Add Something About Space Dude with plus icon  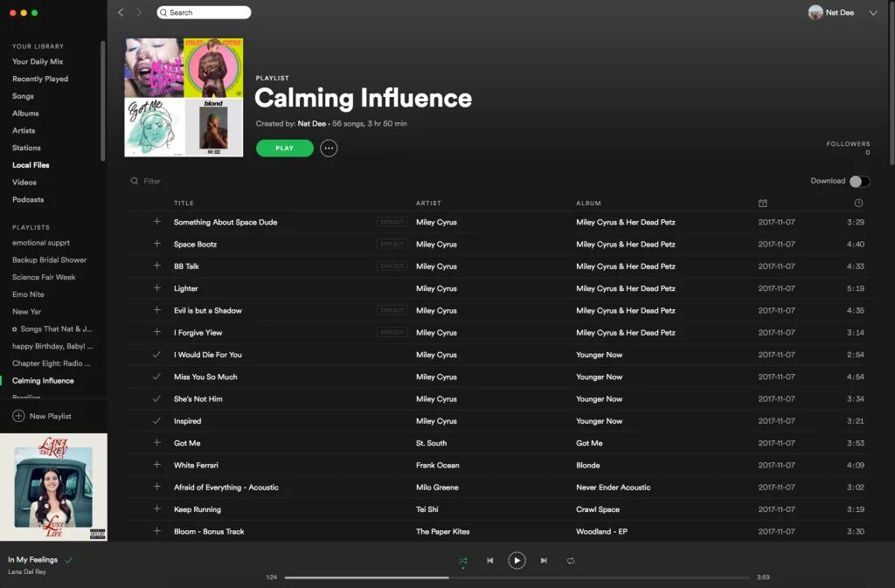pos(157,221)
